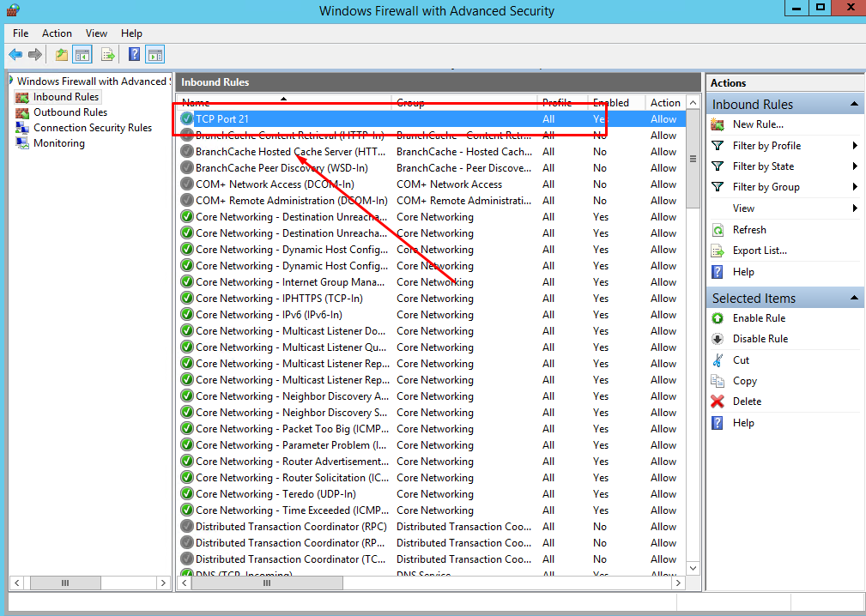Click the console tree horizontal scrollbar right arrow
Screen dimensions: 866x616
click(x=163, y=583)
